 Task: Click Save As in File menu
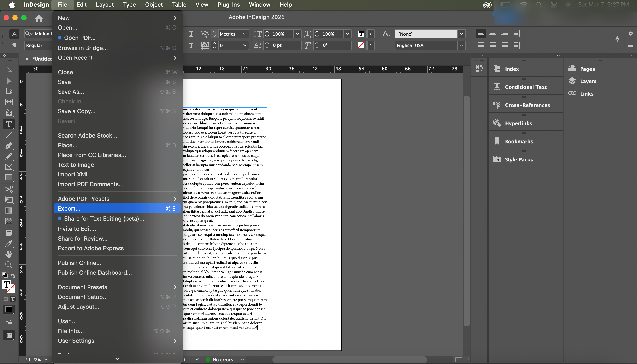pyautogui.click(x=71, y=92)
